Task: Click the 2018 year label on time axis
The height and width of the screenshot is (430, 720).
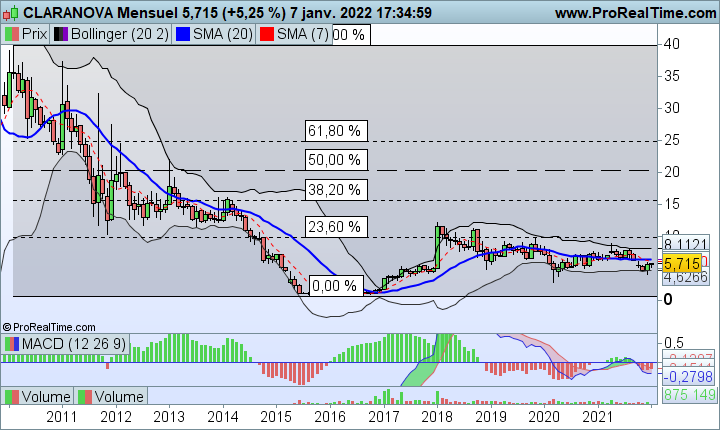Action: pos(437,417)
